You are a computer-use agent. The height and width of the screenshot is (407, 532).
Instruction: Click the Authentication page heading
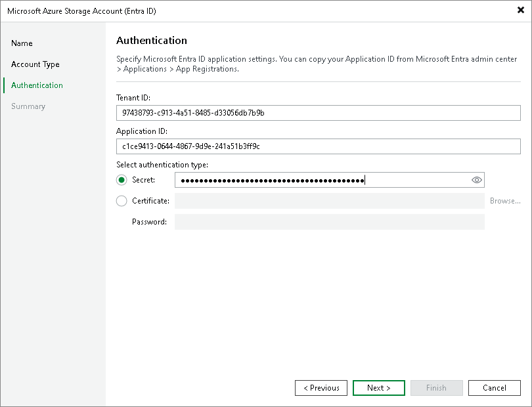click(152, 40)
